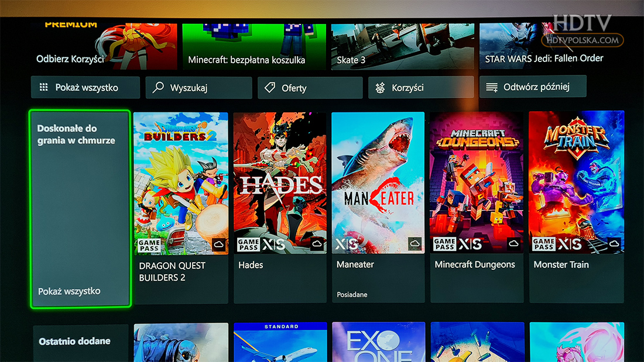
Task: Open the Odtwórz później button
Action: tap(533, 87)
